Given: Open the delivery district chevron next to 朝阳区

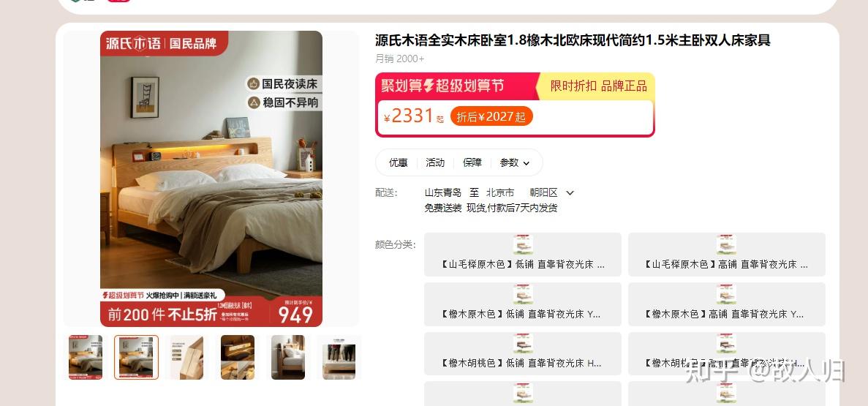Looking at the screenshot, I should pos(570,192).
